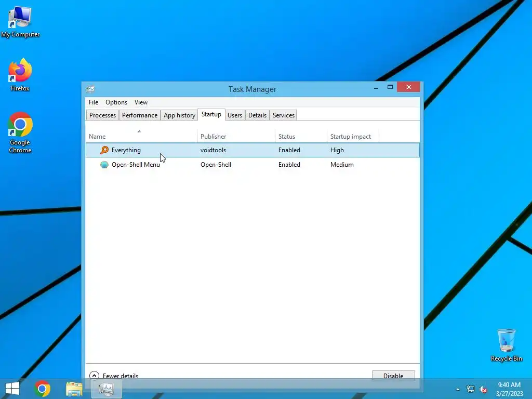The height and width of the screenshot is (399, 532).
Task: Switch to the App history tab
Action: click(179, 115)
